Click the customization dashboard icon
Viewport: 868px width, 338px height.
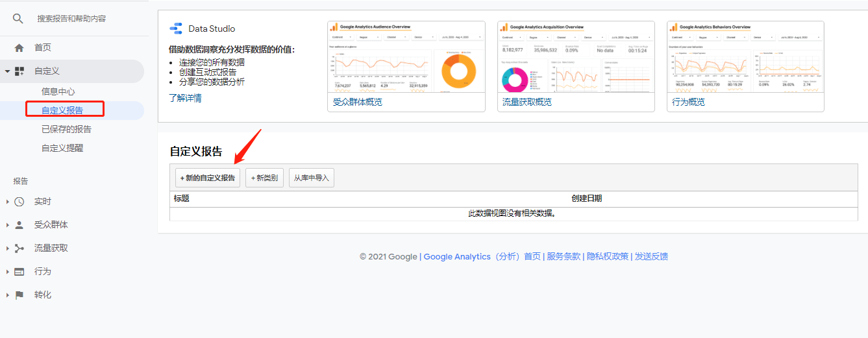click(19, 71)
